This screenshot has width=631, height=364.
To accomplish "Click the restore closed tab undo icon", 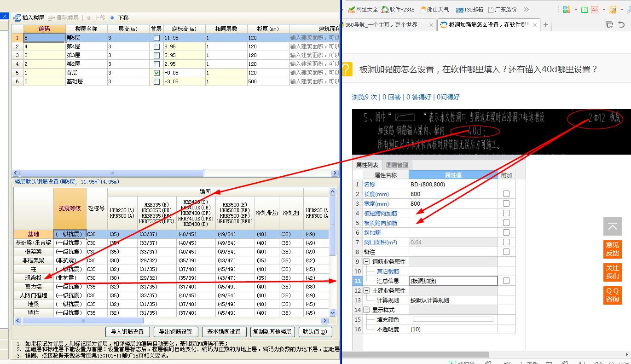I will pos(621,25).
